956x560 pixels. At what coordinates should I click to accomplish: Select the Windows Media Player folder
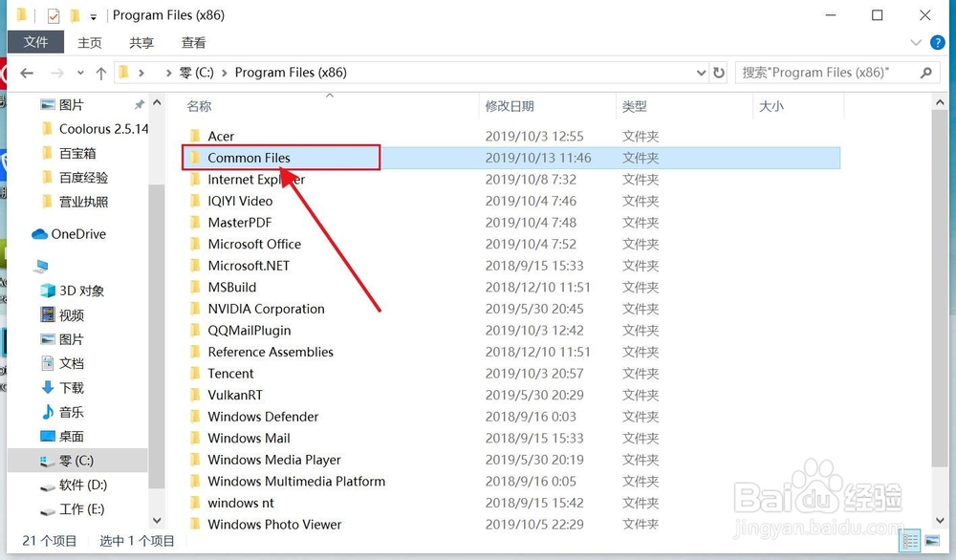point(274,460)
